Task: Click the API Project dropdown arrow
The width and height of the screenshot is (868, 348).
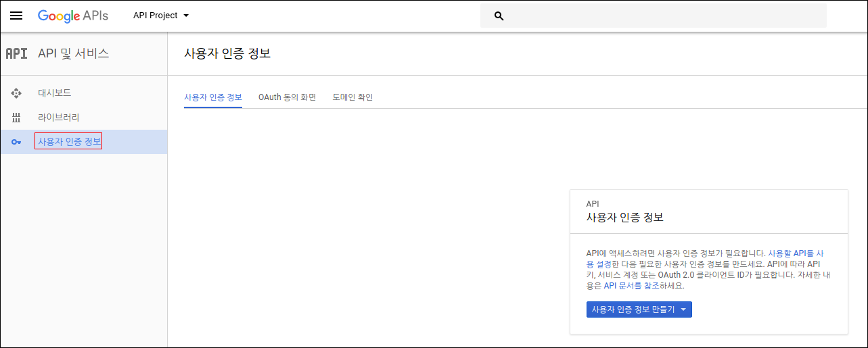Action: tap(186, 16)
